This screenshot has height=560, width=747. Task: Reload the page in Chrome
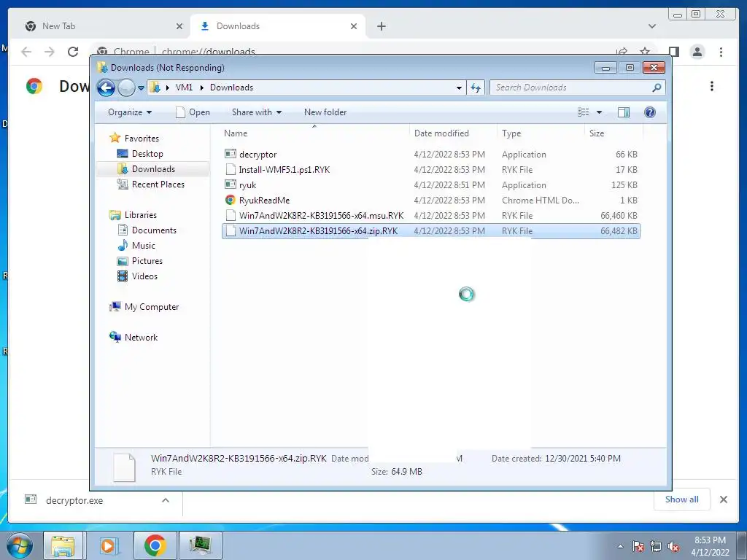pyautogui.click(x=73, y=52)
